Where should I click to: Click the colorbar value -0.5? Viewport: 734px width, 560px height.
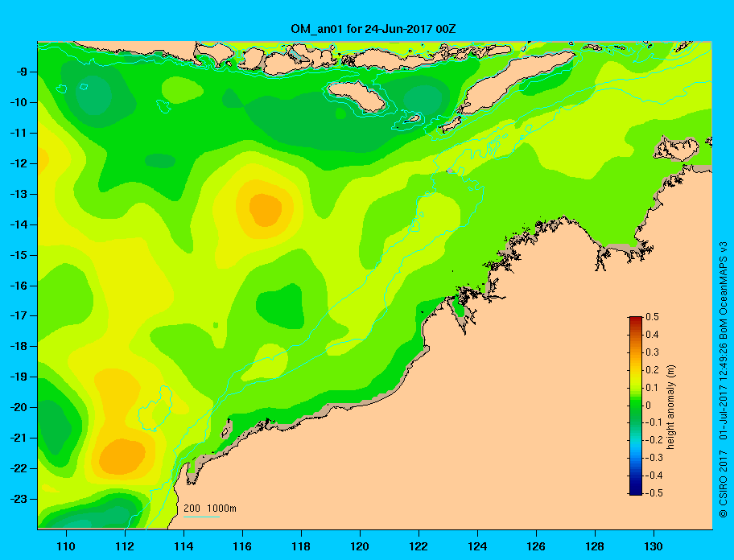click(654, 493)
